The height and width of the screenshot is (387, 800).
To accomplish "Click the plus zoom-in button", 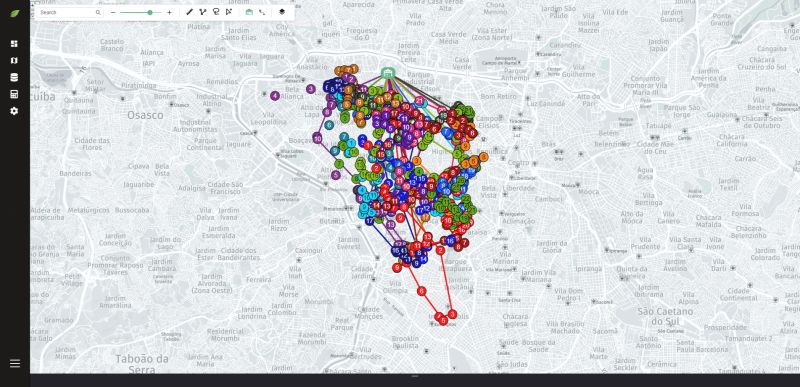I will tap(169, 12).
